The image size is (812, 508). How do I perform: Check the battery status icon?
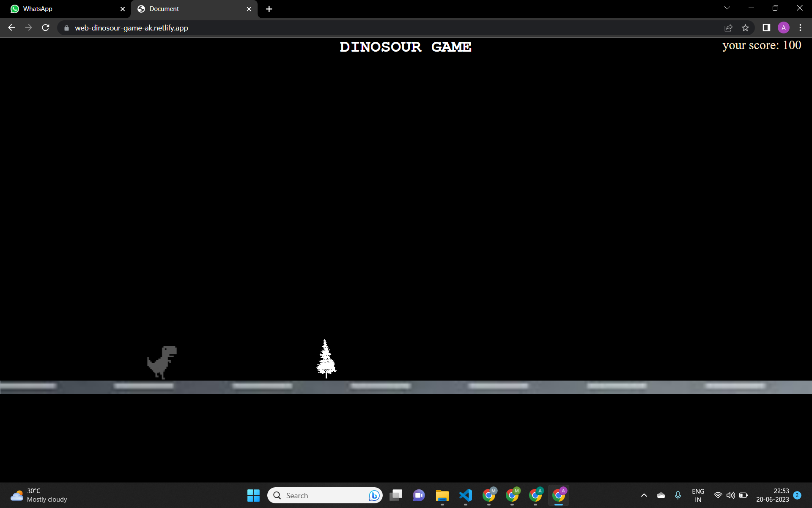pyautogui.click(x=743, y=495)
